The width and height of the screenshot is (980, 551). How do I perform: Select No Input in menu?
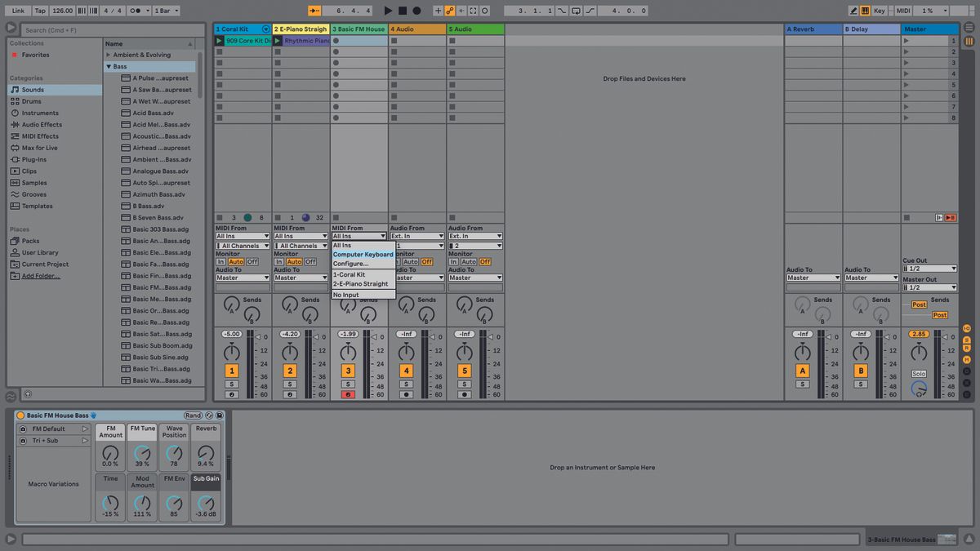[x=363, y=295]
